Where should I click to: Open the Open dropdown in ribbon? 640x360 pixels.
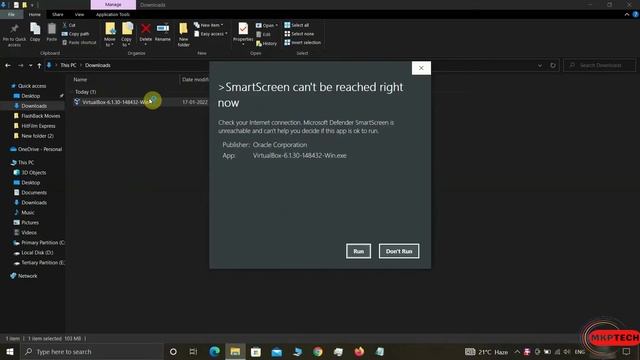(x=267, y=25)
